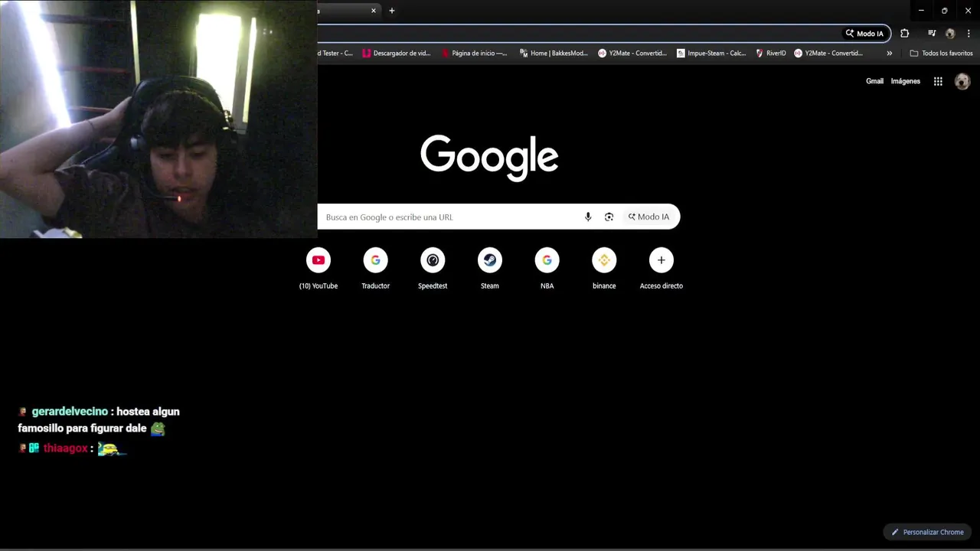Open the media controls icon in the toolbar
Viewport: 980px width, 551px height.
coord(932,34)
